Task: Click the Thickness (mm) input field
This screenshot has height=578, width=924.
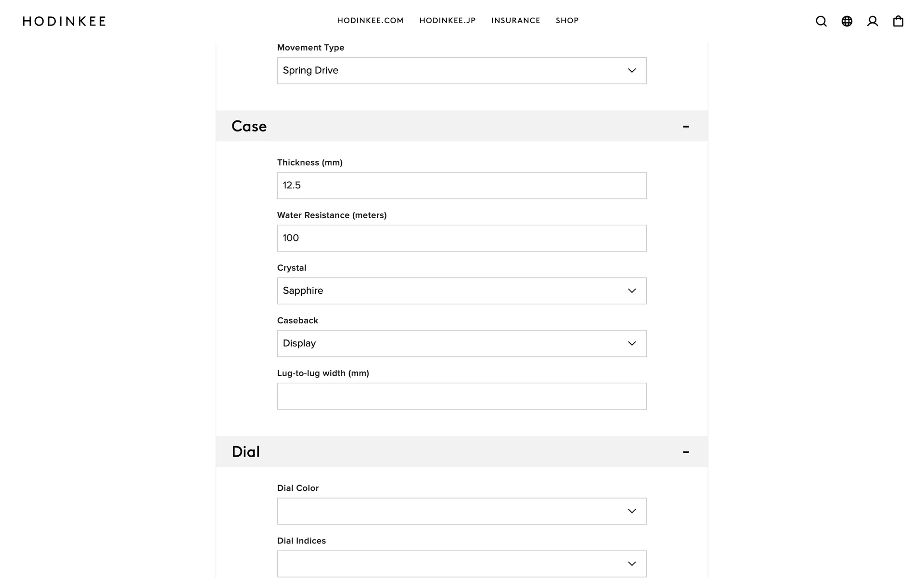Action: (462, 185)
